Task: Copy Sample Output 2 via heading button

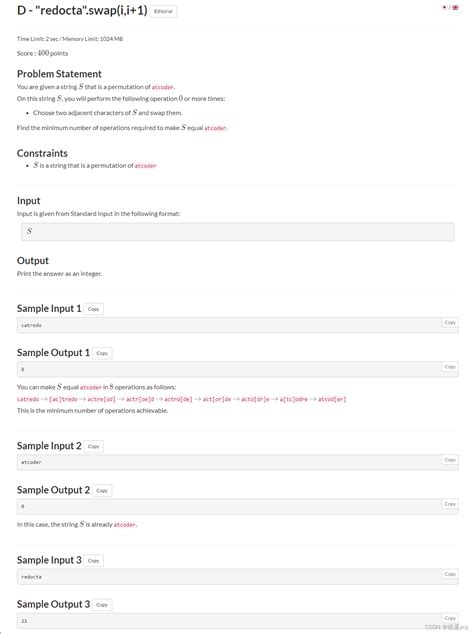Action: click(x=102, y=490)
